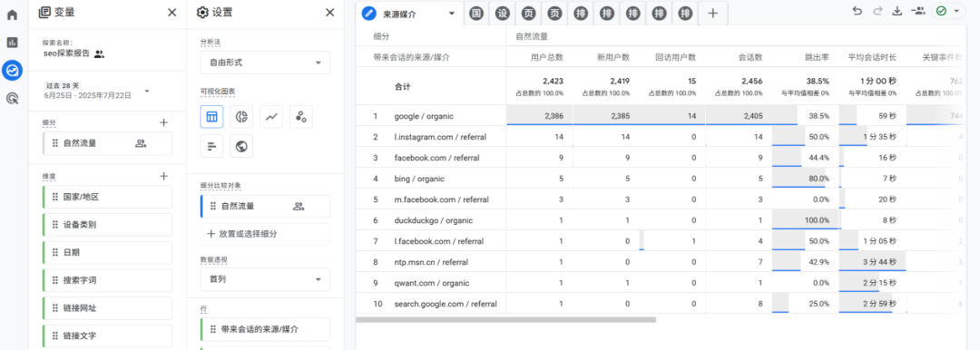Select the table visualization icon
This screenshot has width=980, height=350.
[211, 117]
